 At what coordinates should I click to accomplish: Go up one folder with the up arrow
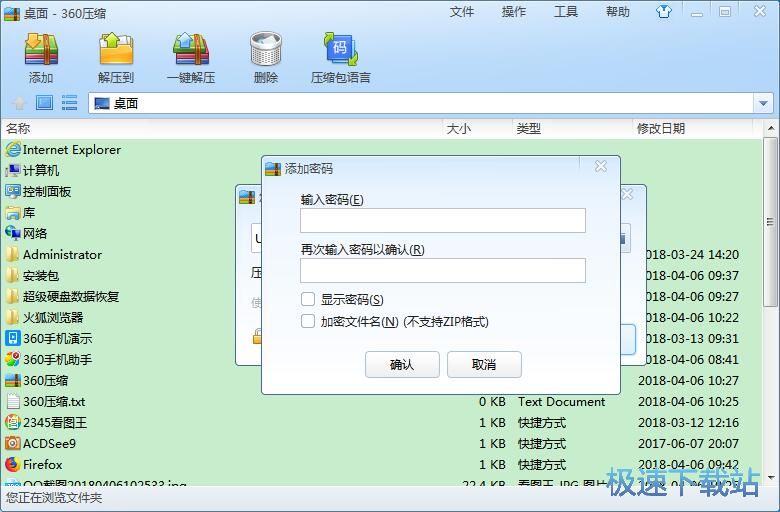[19, 103]
